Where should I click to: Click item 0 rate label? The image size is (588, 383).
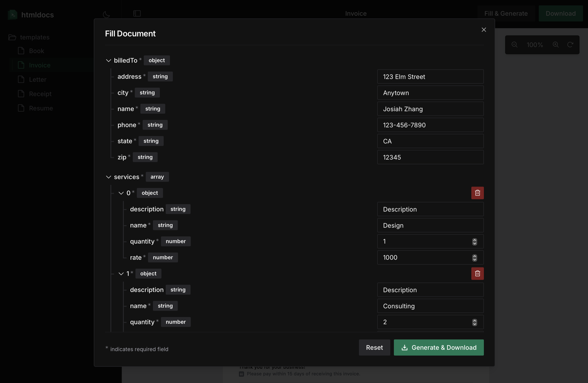click(x=136, y=258)
